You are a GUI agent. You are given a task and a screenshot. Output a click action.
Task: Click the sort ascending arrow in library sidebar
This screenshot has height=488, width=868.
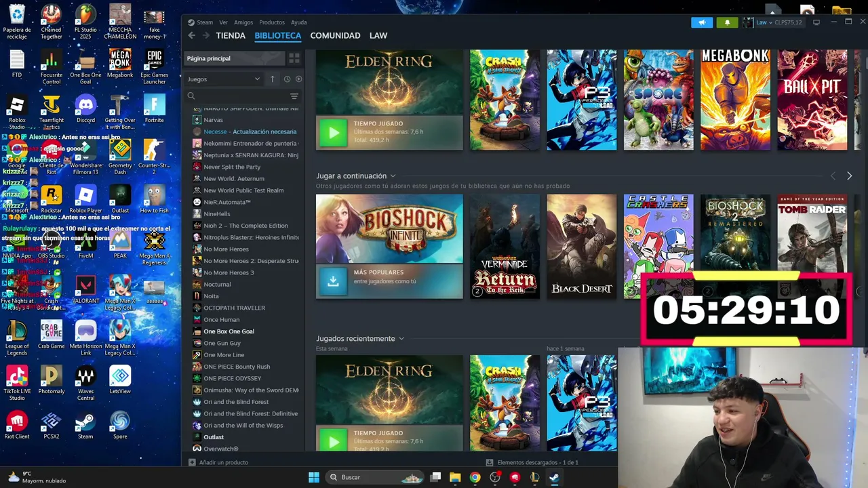coord(273,79)
